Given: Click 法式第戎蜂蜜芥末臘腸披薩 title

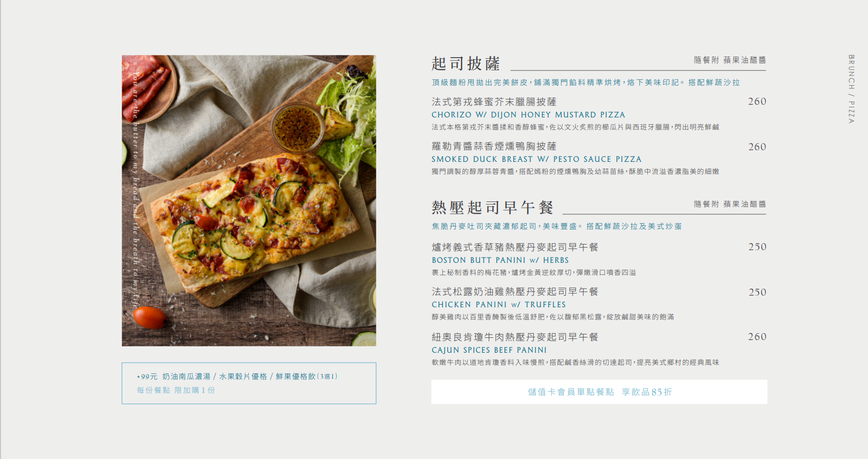Looking at the screenshot, I should pyautogui.click(x=494, y=102).
